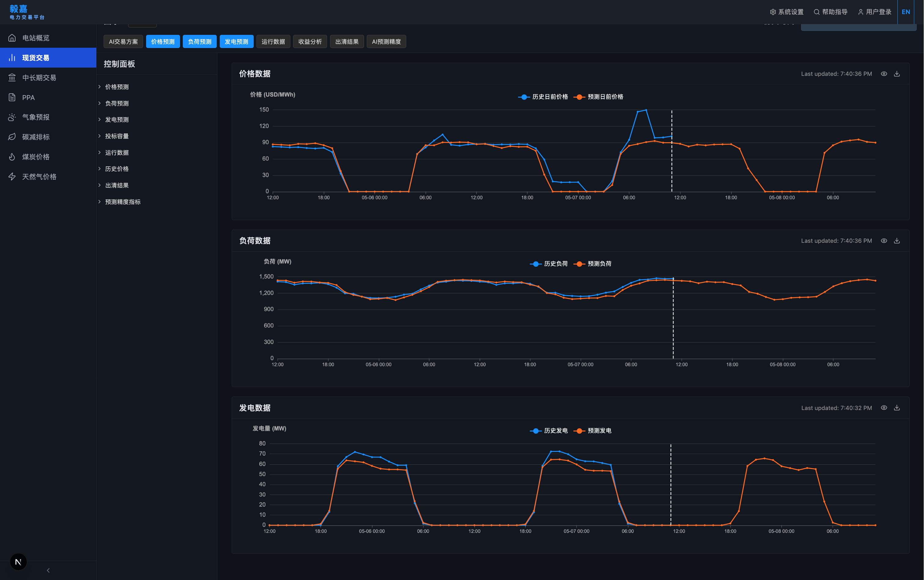The width and height of the screenshot is (924, 580).
Task: Collapse the sidebar with bottom arrow
Action: pyautogui.click(x=48, y=571)
